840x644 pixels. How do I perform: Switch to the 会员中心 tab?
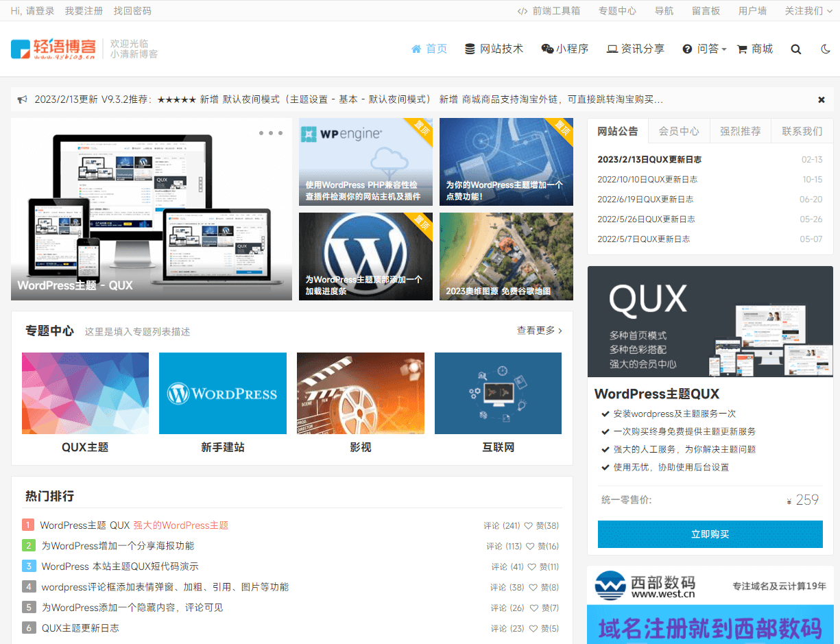point(679,130)
